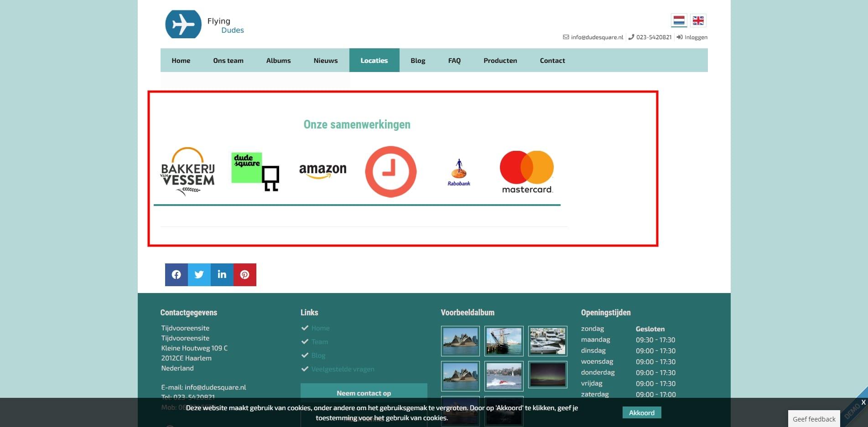Click the Neem contact op button
The height and width of the screenshot is (427, 868).
(x=364, y=392)
